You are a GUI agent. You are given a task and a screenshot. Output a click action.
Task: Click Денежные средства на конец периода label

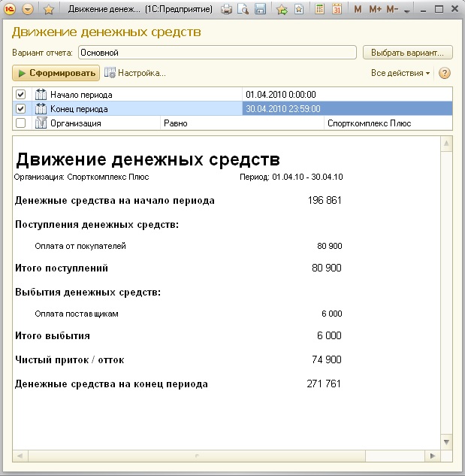pyautogui.click(x=111, y=384)
